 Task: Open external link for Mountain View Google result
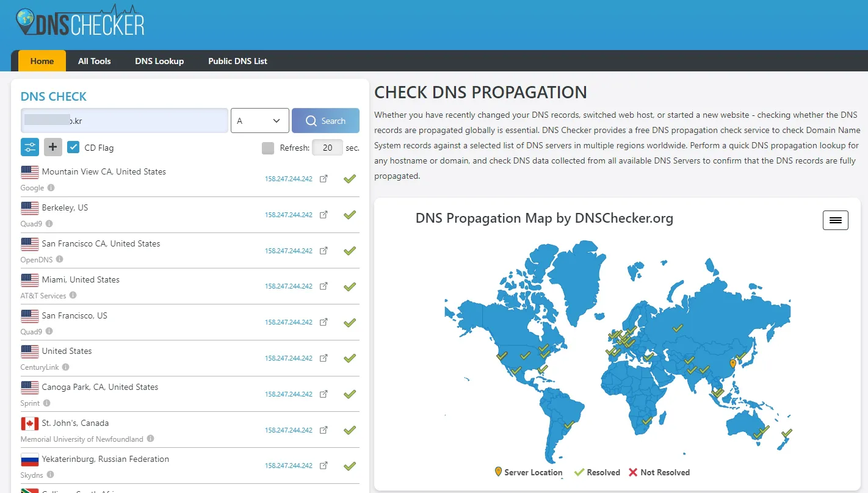point(324,179)
